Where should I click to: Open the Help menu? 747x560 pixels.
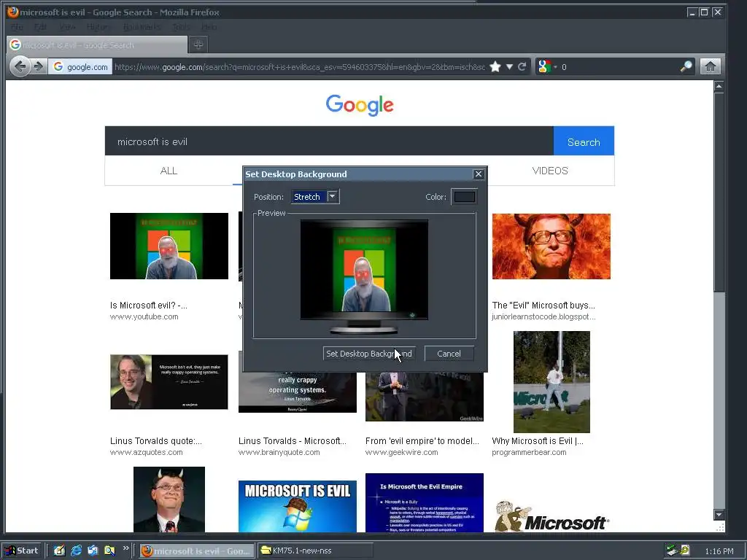(x=209, y=27)
